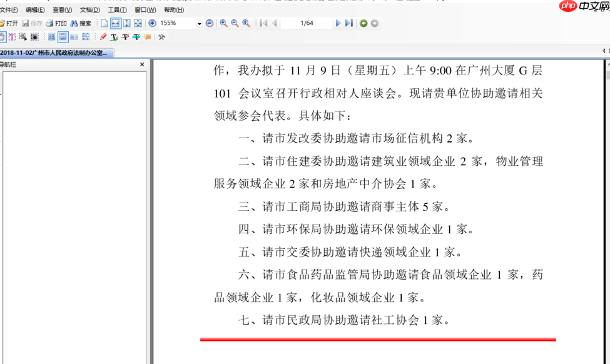Activate the text selection tool
This screenshot has height=364, width=610.
pyautogui.click(x=12, y=37)
